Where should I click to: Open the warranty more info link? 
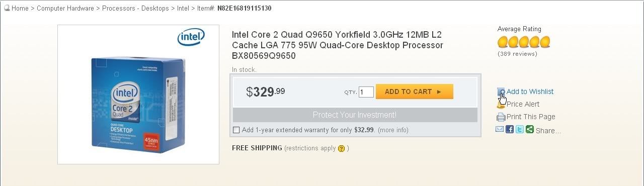393,130
